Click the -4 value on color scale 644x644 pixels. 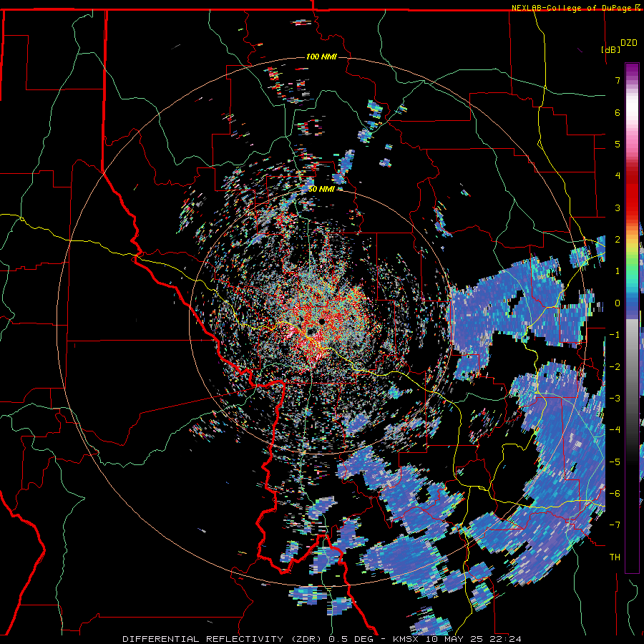pyautogui.click(x=615, y=430)
